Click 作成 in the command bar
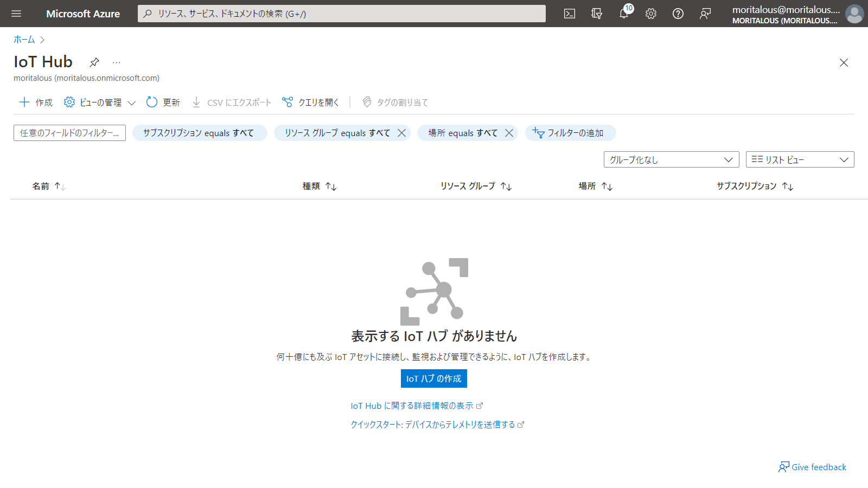 pos(36,102)
